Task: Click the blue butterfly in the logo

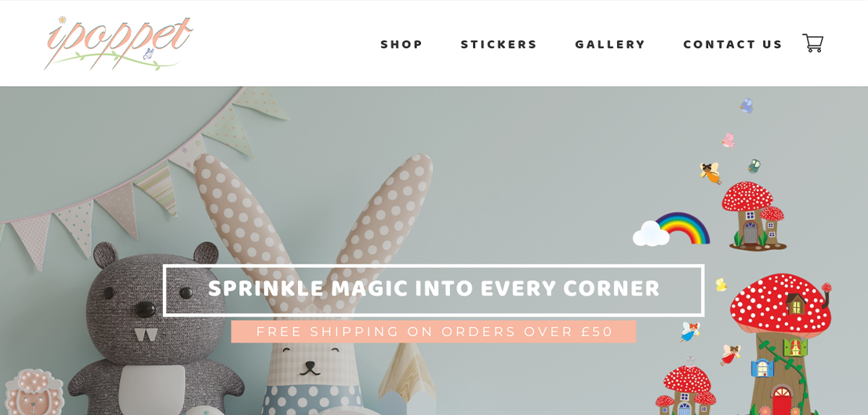Action: [148, 54]
